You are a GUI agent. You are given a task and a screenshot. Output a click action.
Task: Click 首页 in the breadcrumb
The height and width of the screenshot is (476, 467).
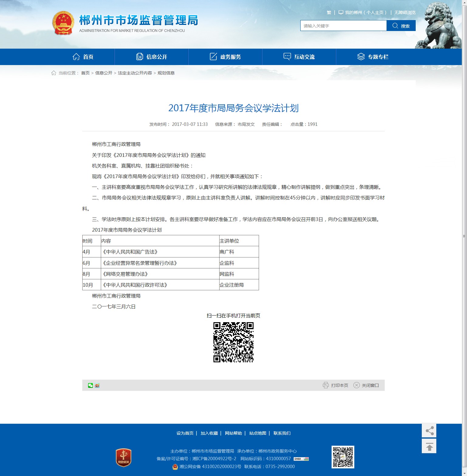[x=85, y=73]
